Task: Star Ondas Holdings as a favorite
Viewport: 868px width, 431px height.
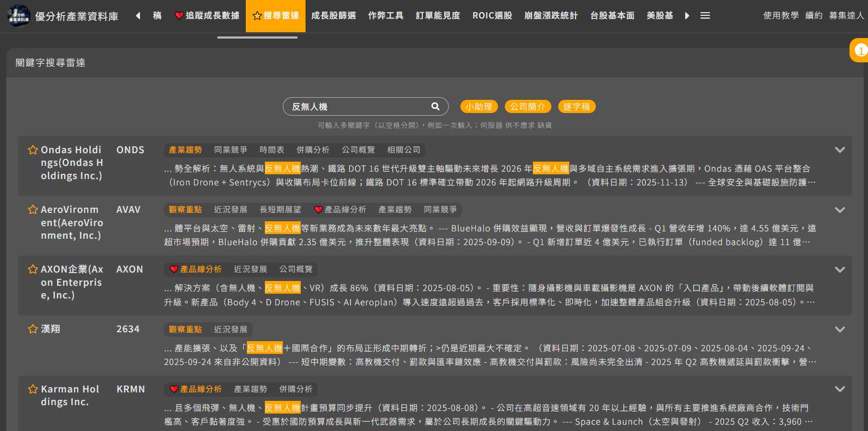Action: (x=33, y=150)
